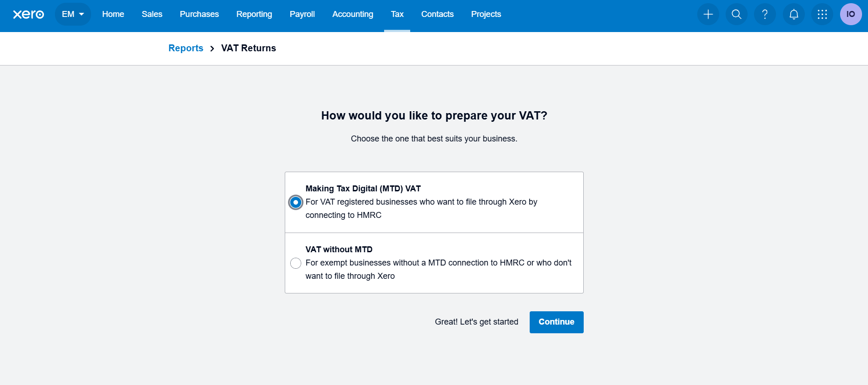Open the user profile avatar
This screenshot has height=385, width=868.
(851, 14)
